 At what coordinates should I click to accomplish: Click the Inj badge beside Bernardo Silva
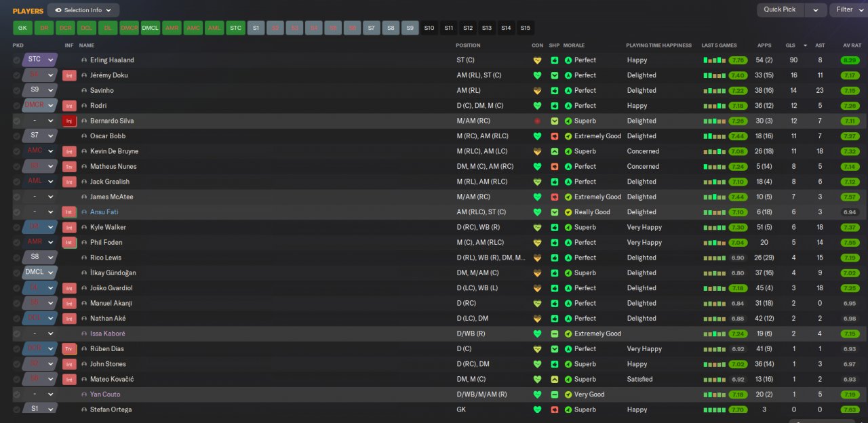click(69, 121)
